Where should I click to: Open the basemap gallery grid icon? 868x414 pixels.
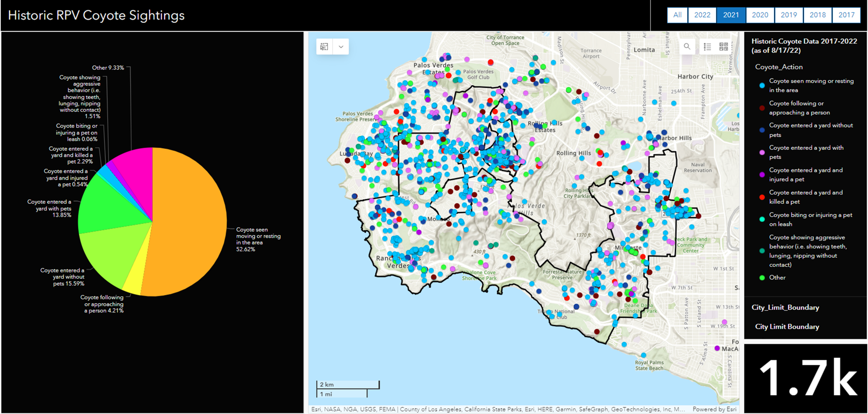[723, 46]
